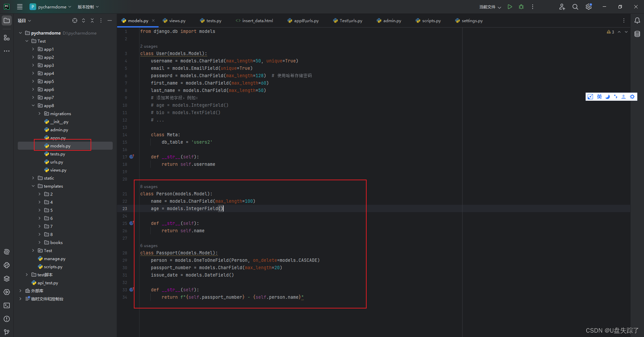Viewport: 644px width, 337px height.
Task: Open Code With Me user icon
Action: tap(562, 7)
